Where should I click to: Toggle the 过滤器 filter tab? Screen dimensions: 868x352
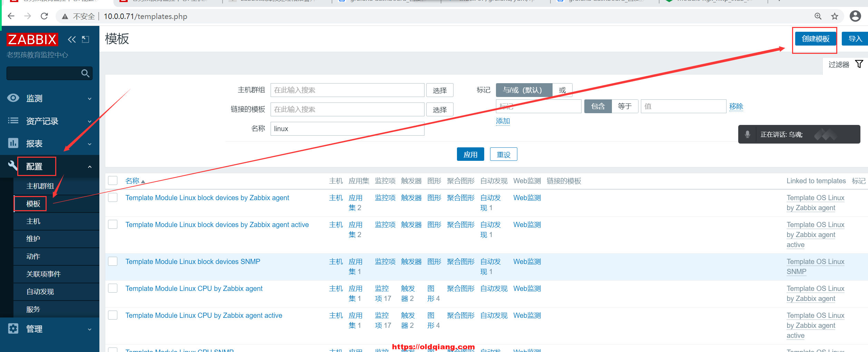pyautogui.click(x=846, y=65)
